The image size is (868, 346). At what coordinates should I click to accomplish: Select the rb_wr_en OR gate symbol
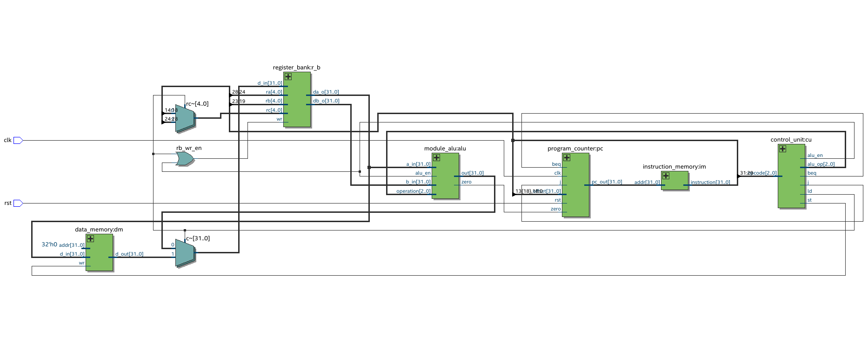pos(185,159)
